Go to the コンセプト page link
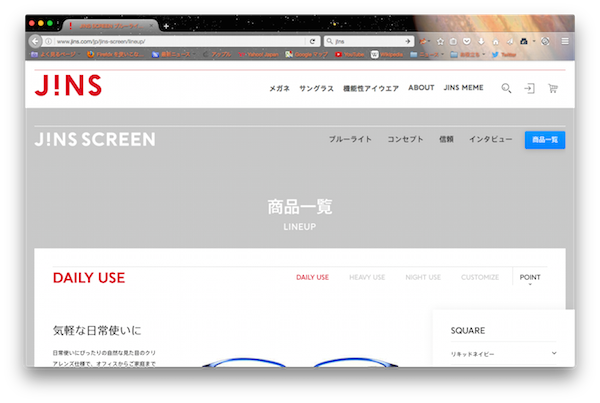The image size is (600, 403). pyautogui.click(x=405, y=139)
